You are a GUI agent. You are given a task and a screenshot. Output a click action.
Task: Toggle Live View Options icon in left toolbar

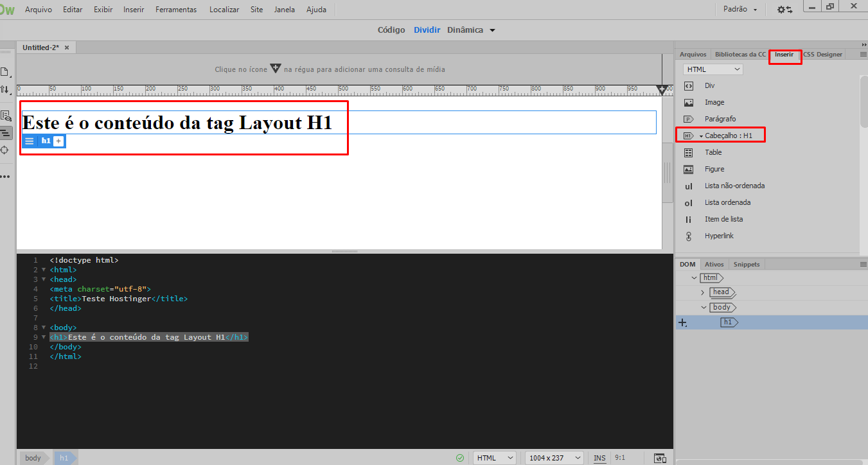click(x=5, y=116)
